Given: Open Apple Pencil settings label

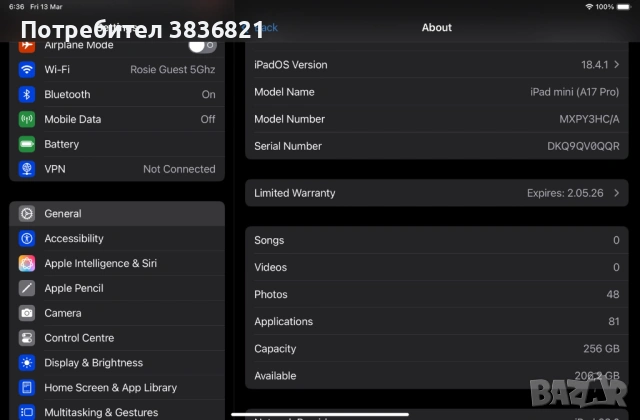Looking at the screenshot, I should 74,288.
